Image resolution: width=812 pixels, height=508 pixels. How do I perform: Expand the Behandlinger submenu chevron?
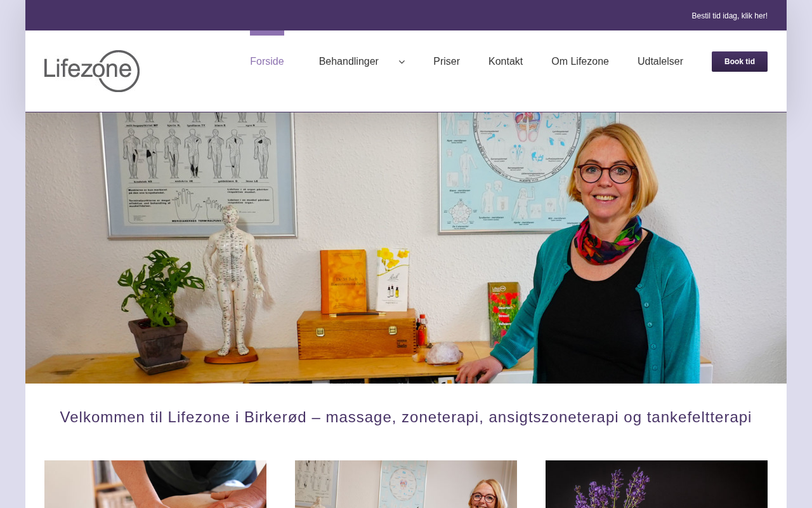pos(402,62)
